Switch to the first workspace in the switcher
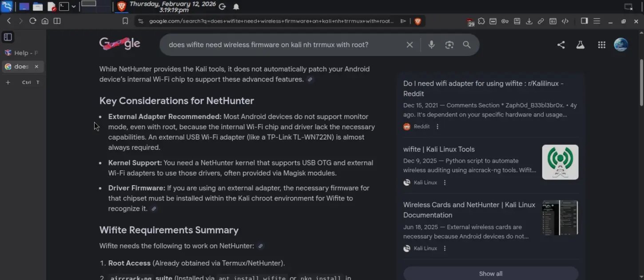The image size is (644, 280). [89, 4]
